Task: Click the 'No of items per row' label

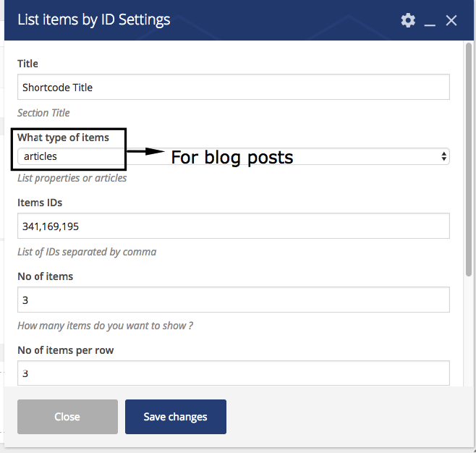Action: click(x=66, y=350)
